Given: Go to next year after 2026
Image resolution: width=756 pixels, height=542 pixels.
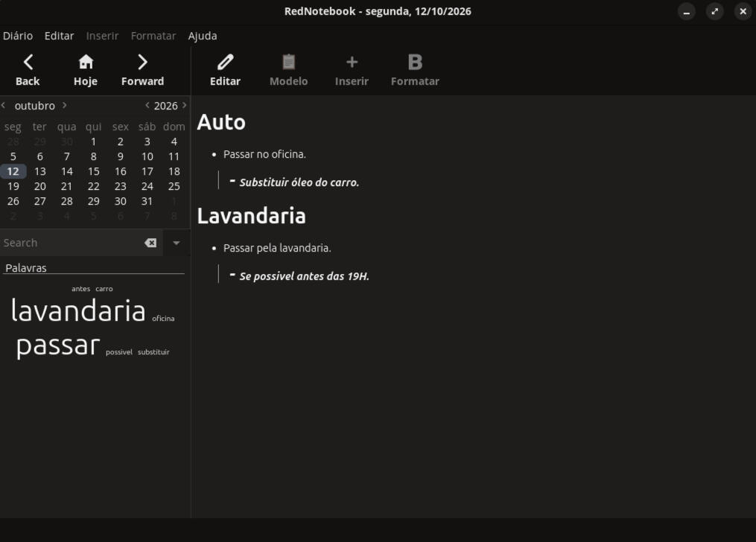Looking at the screenshot, I should pyautogui.click(x=184, y=105).
